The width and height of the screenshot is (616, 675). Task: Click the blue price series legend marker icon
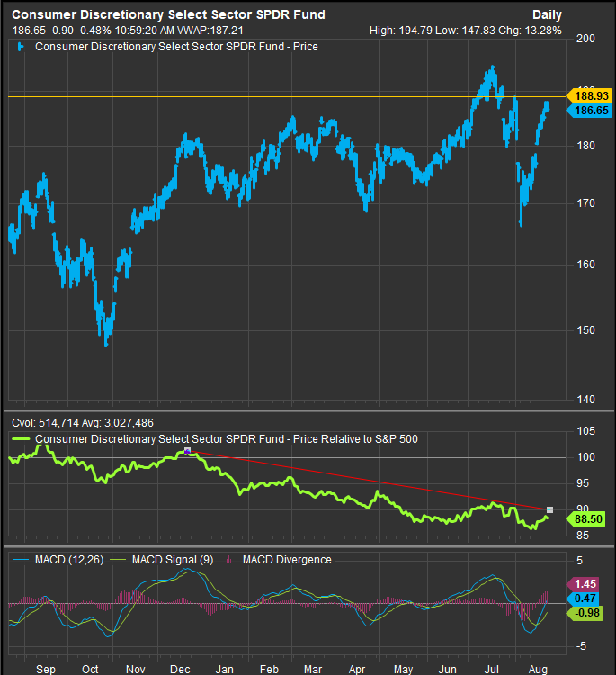click(20, 47)
